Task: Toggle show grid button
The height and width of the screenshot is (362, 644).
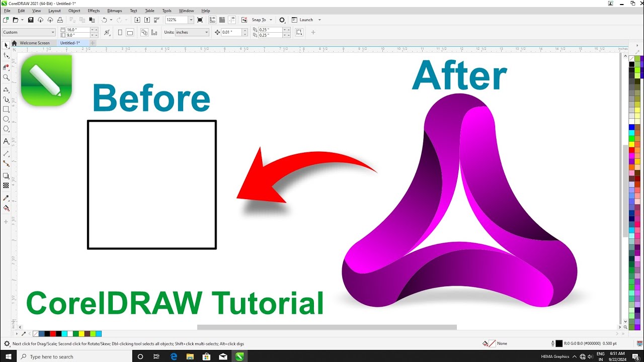Action: coord(222,20)
